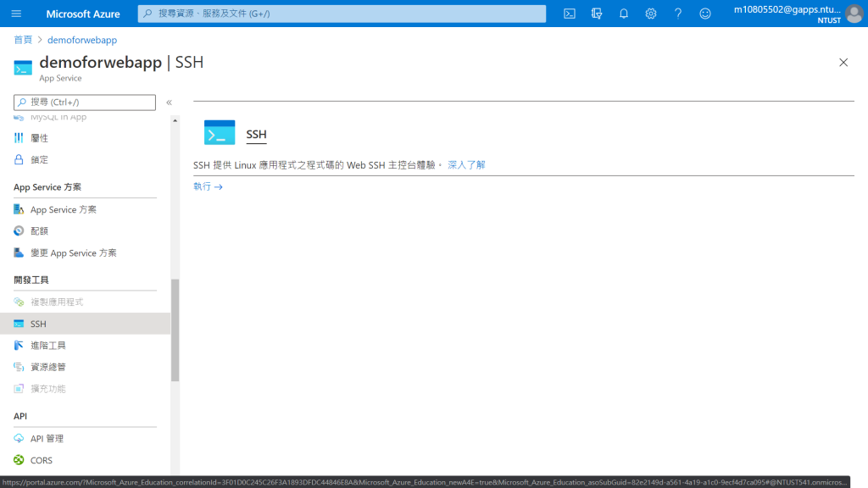
Task: Click the 執行 → link
Action: (x=209, y=186)
